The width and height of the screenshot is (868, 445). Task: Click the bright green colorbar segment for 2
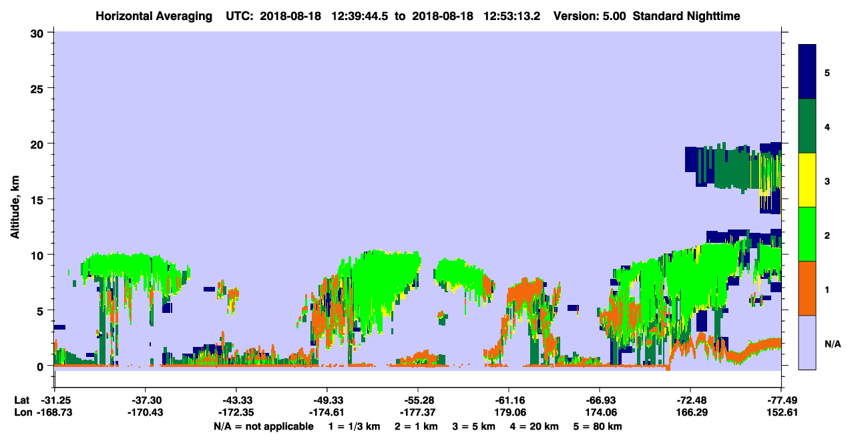pyautogui.click(x=807, y=234)
